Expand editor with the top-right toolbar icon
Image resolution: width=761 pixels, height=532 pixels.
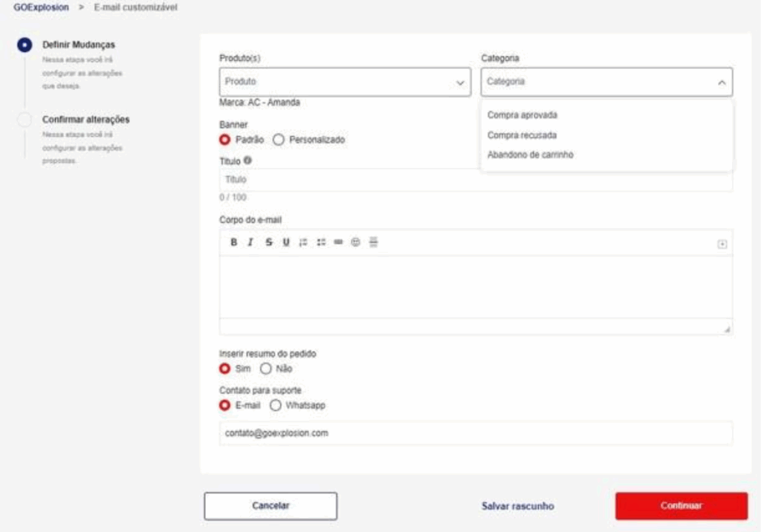[x=722, y=244]
